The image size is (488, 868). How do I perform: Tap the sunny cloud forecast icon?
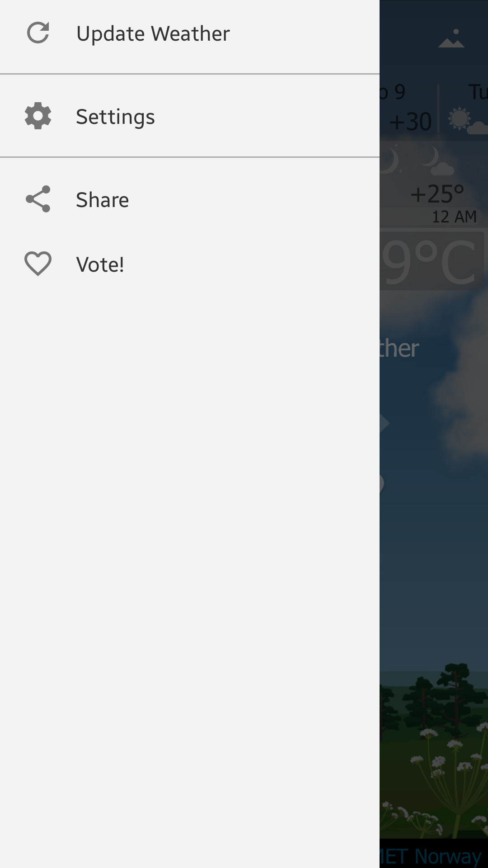click(x=466, y=121)
